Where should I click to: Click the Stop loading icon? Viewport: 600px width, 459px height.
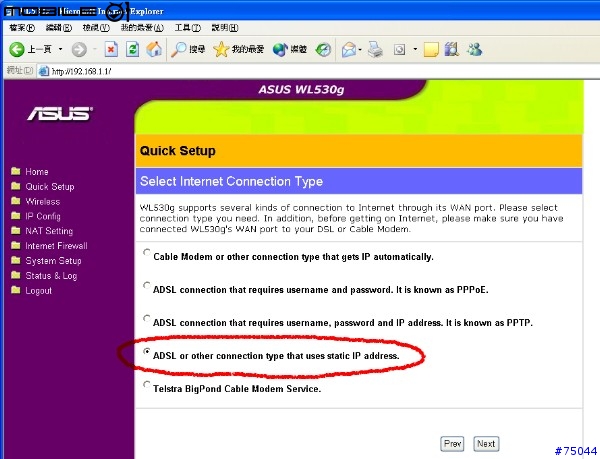[x=111, y=49]
